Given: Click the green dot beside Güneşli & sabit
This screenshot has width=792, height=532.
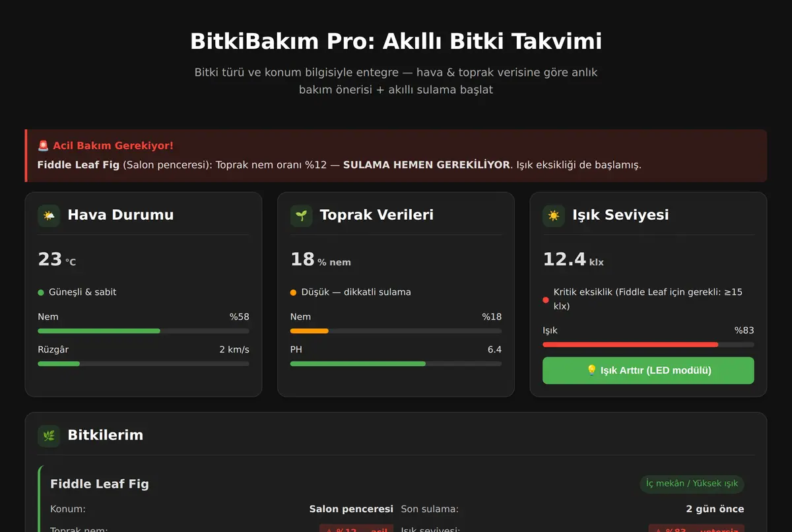Looking at the screenshot, I should 41,292.
